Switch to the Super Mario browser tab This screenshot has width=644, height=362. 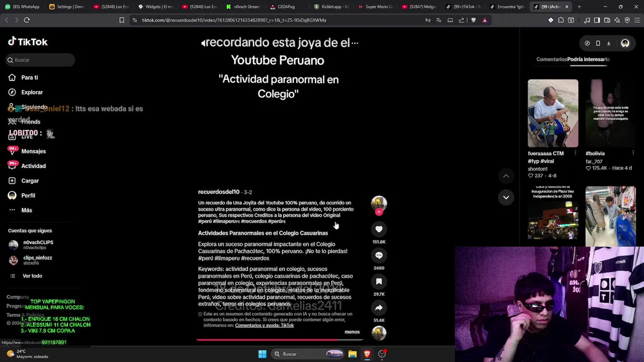(x=376, y=7)
